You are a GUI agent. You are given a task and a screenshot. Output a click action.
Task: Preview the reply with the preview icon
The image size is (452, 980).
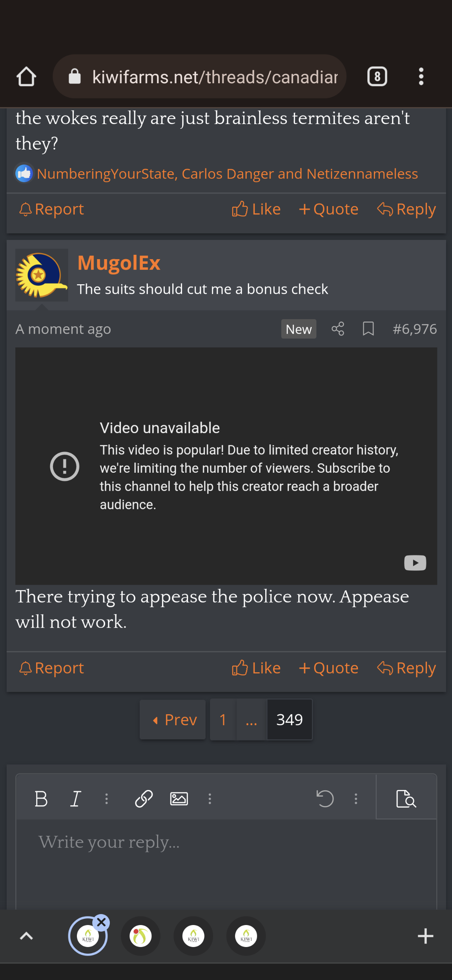pyautogui.click(x=406, y=799)
